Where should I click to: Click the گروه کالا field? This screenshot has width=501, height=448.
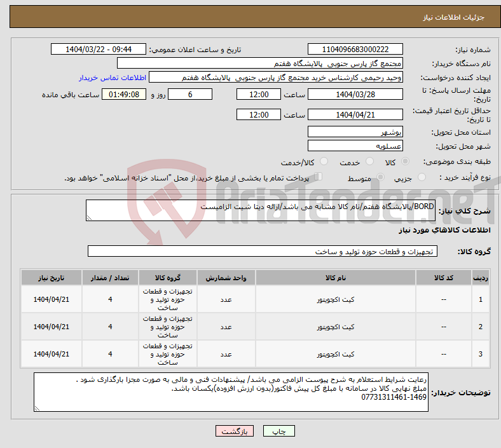[x=263, y=251]
